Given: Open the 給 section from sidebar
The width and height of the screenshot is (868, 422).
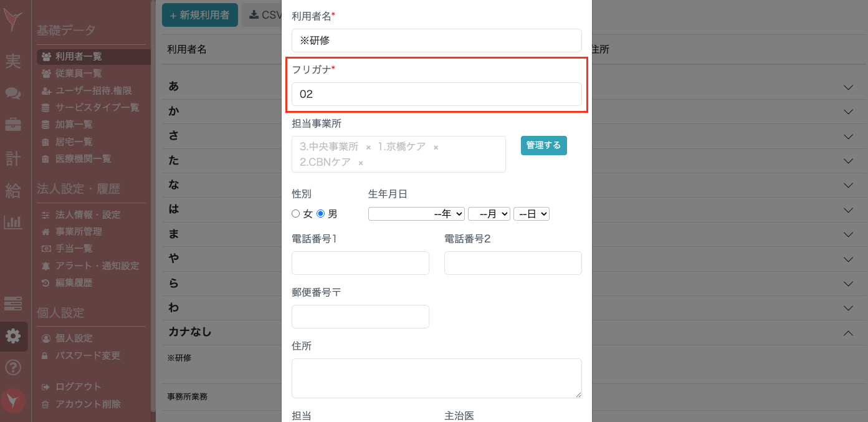Looking at the screenshot, I should [x=14, y=191].
